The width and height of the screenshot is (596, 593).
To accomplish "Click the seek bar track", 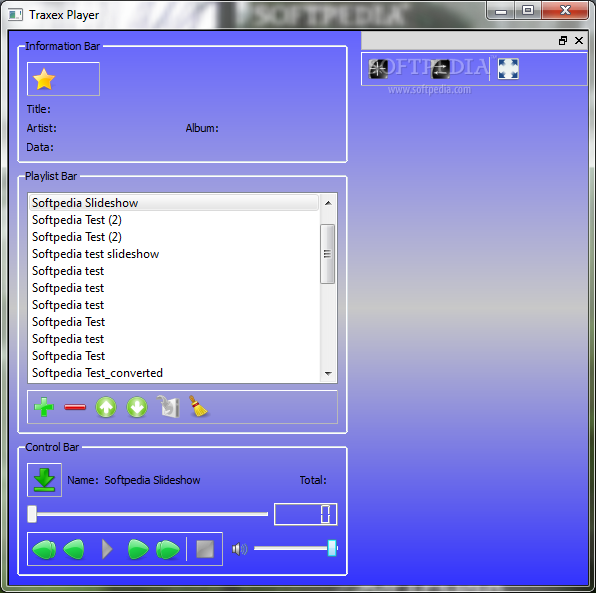I will coord(148,514).
